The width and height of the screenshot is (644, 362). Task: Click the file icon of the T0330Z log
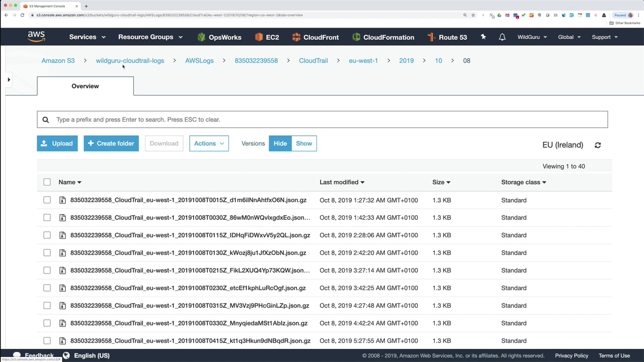62,323
